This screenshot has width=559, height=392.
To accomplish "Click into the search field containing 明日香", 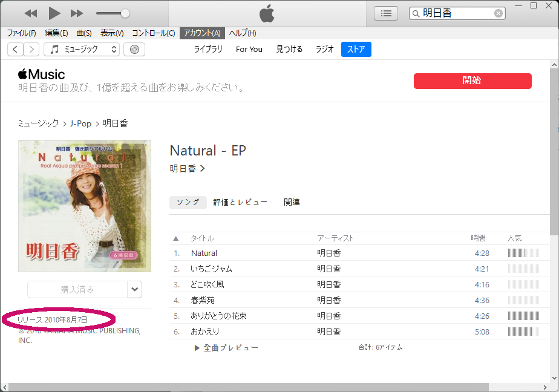I will (457, 13).
